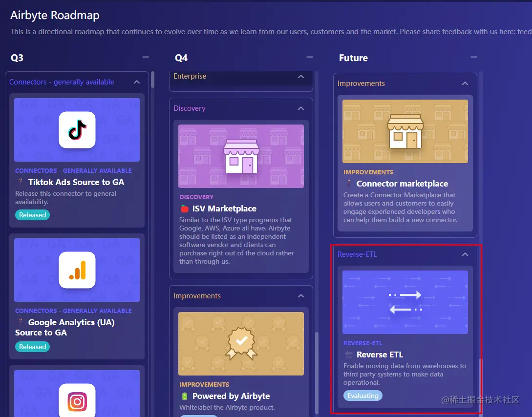Click the small icon beside Connector marketplace title
This screenshot has height=417, width=532.
point(348,184)
